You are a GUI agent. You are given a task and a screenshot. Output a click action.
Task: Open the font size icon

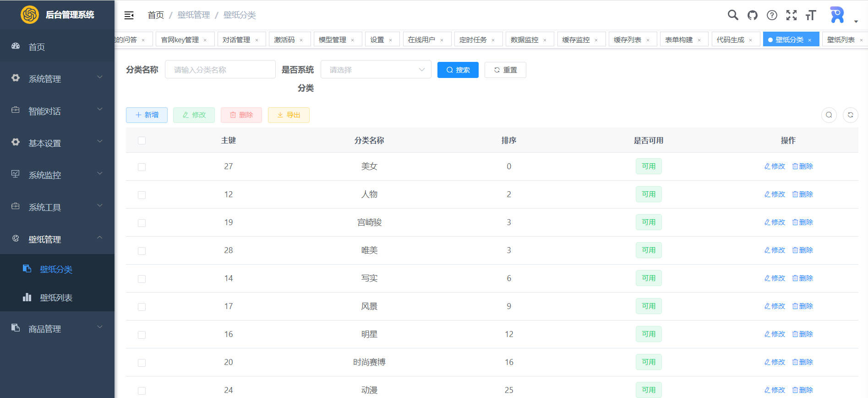click(x=811, y=15)
